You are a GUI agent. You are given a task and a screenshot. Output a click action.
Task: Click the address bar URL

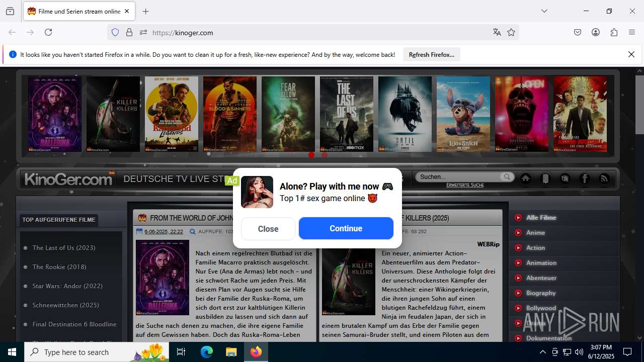(183, 33)
